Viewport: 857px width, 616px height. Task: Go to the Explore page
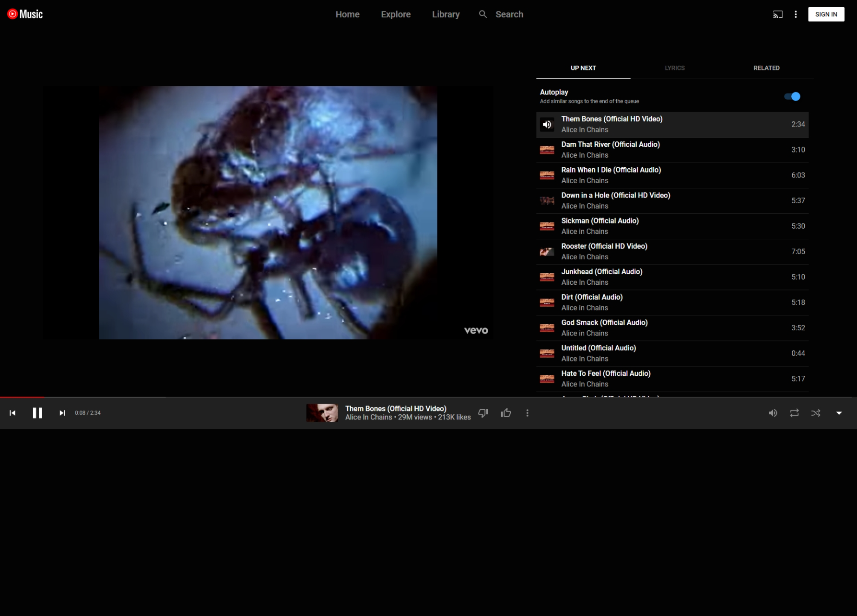click(x=396, y=14)
